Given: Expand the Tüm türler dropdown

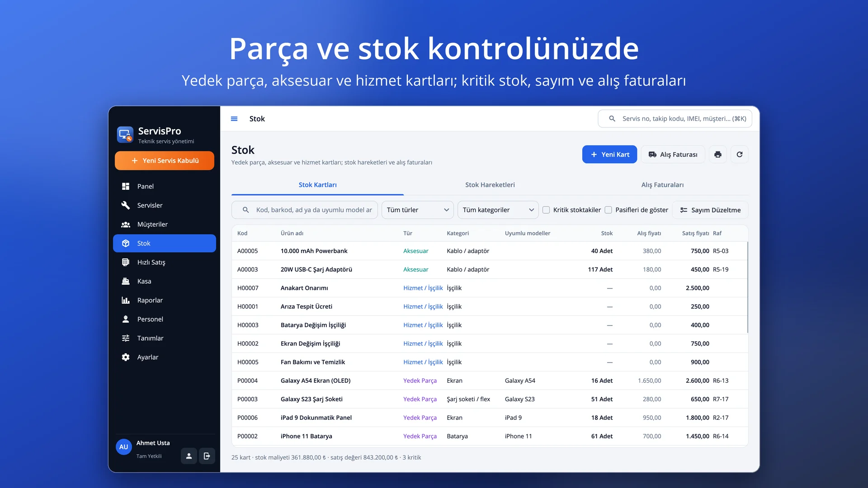Looking at the screenshot, I should click(418, 210).
